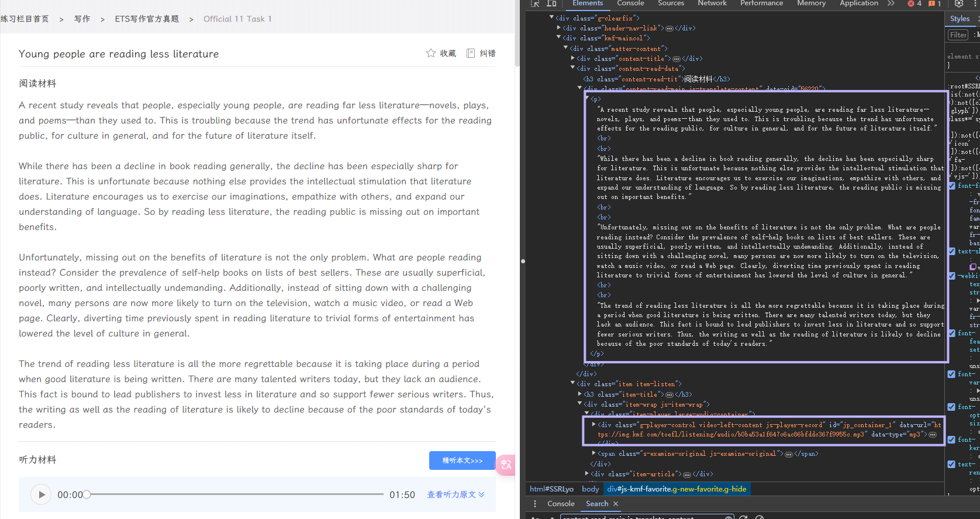Expand the s-examine-original span node

[593, 453]
